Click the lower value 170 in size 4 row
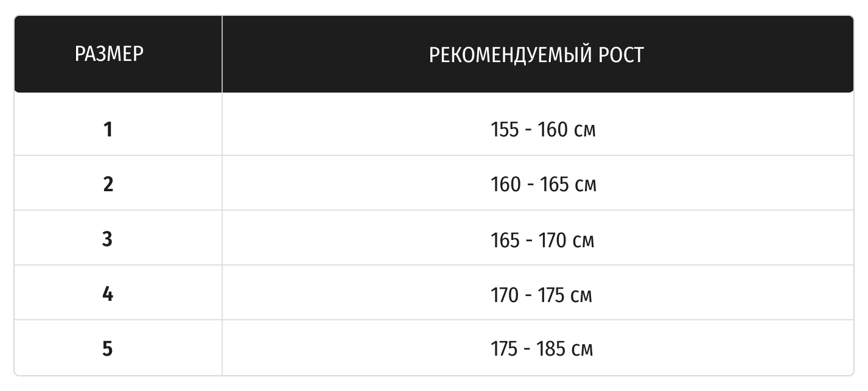 (x=505, y=295)
